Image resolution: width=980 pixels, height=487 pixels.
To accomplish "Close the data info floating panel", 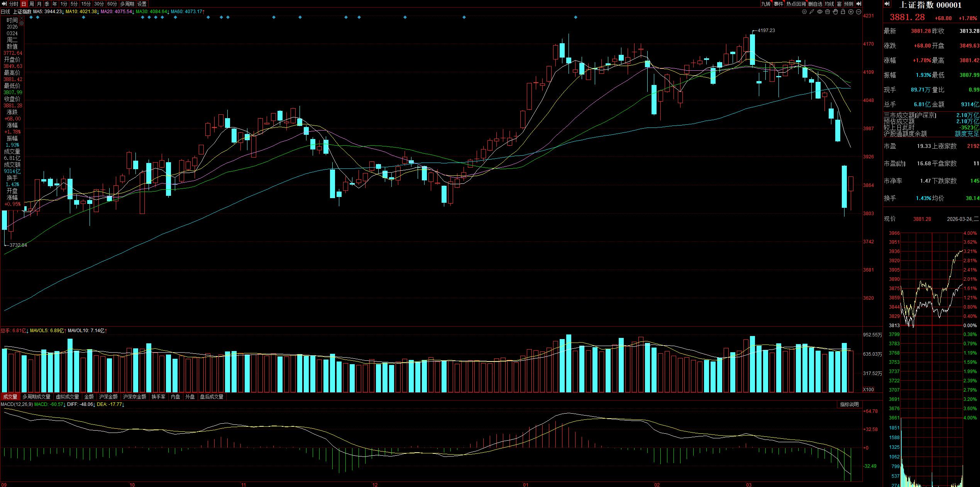I will coord(21,18).
